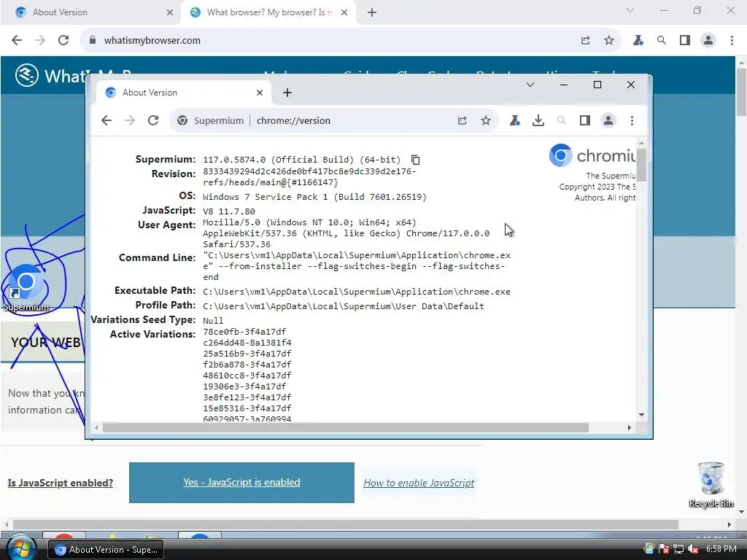
Task: Go back in the whatismybrowser.com window
Action: point(17,41)
